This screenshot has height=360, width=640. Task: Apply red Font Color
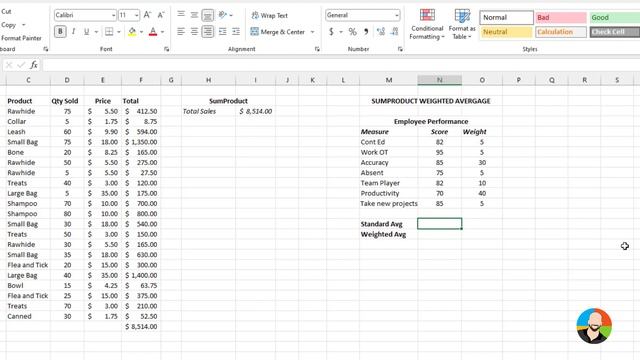click(153, 31)
